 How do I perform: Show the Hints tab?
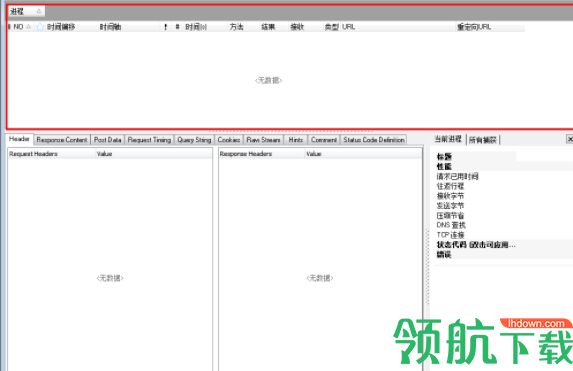click(x=296, y=140)
